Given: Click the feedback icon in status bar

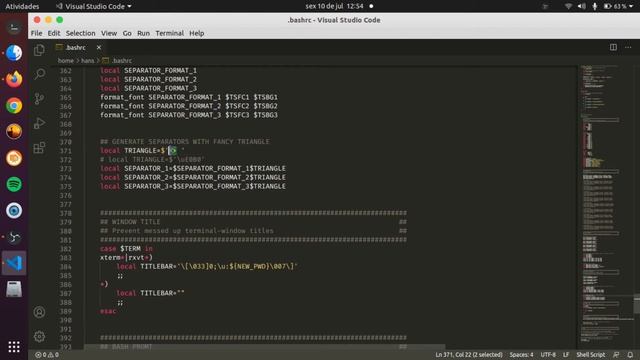Looking at the screenshot, I should point(616,355).
